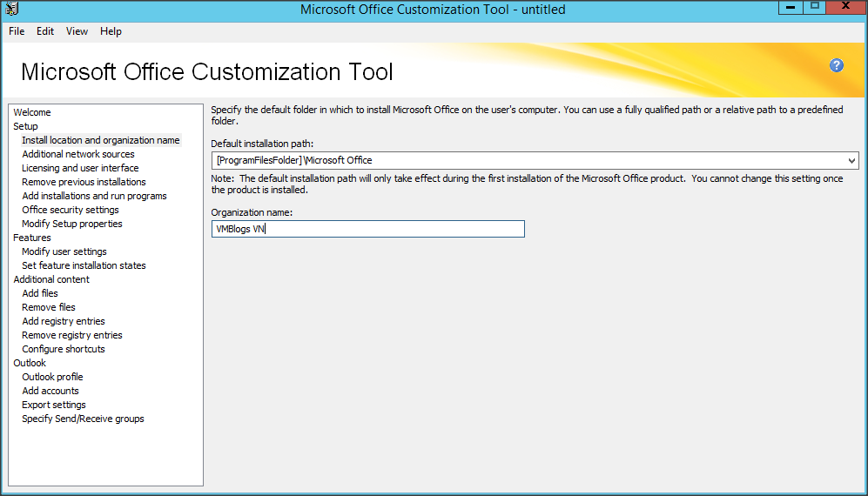Open Remove previous installations section
The image size is (868, 496).
[x=84, y=182]
